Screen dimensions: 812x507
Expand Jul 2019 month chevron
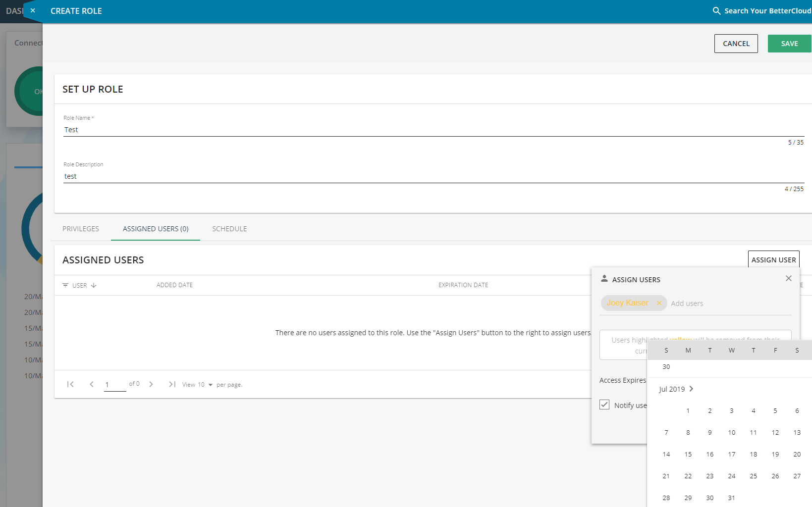[x=691, y=389]
